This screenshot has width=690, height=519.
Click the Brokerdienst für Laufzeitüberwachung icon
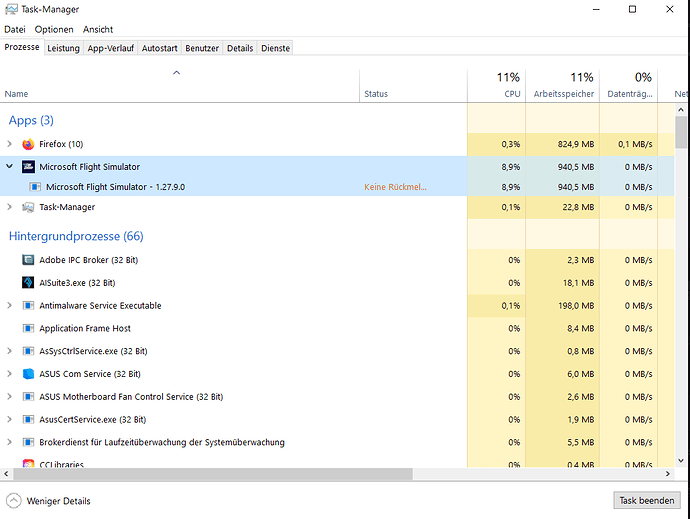coord(28,442)
